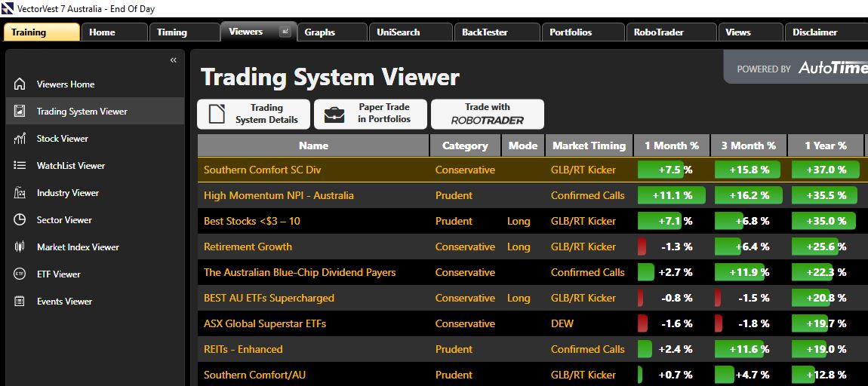This screenshot has width=868, height=386.
Task: Sort by 1 Year % column header
Action: click(x=826, y=146)
